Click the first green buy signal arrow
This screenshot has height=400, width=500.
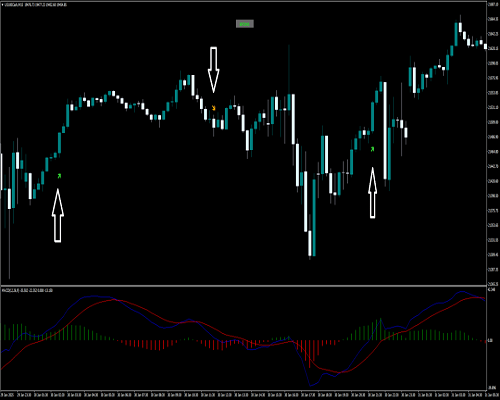[x=59, y=176]
